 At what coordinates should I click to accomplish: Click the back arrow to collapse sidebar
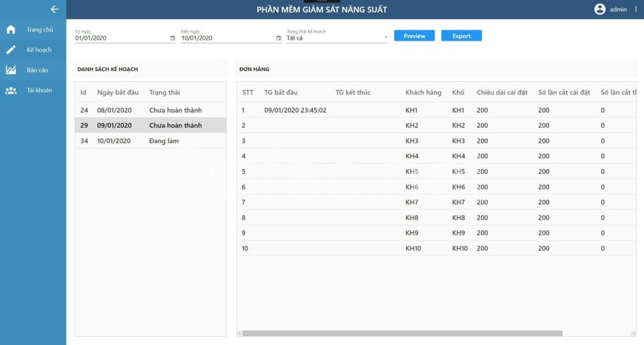point(54,9)
